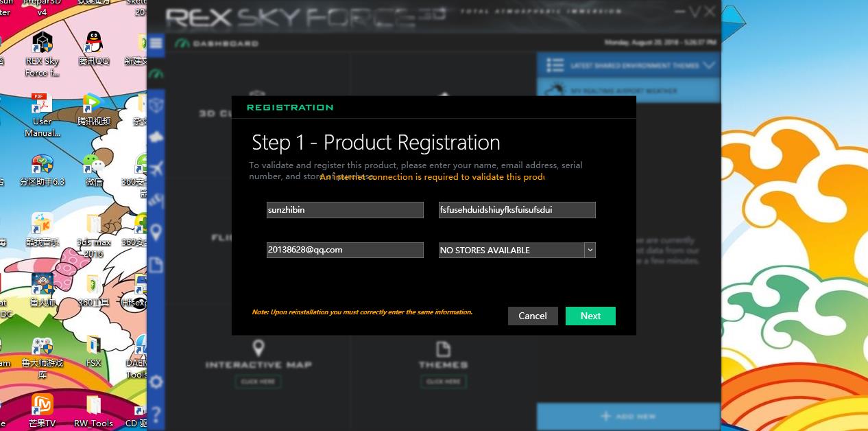Open the document themes icon in sidebar
The image size is (868, 431).
coord(156,265)
